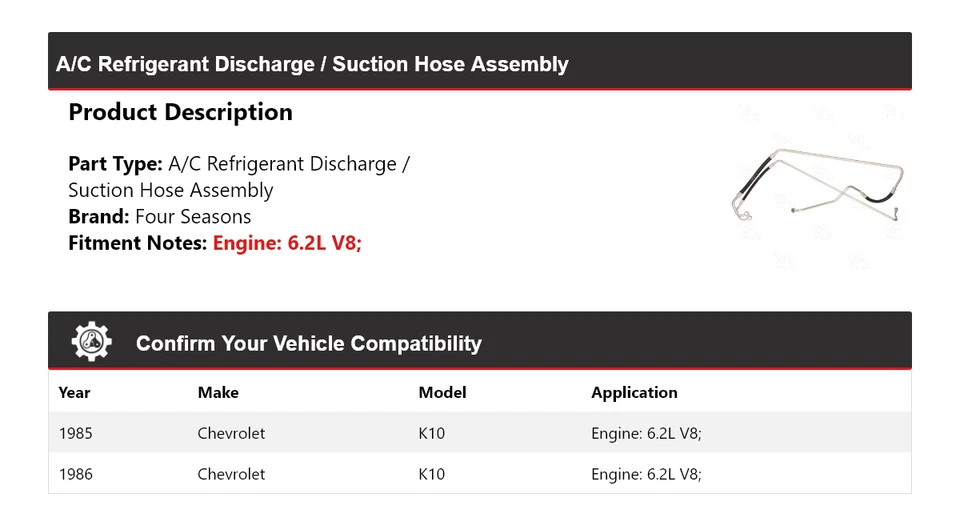
Task: Select the 1985 year cell
Action: 75,434
